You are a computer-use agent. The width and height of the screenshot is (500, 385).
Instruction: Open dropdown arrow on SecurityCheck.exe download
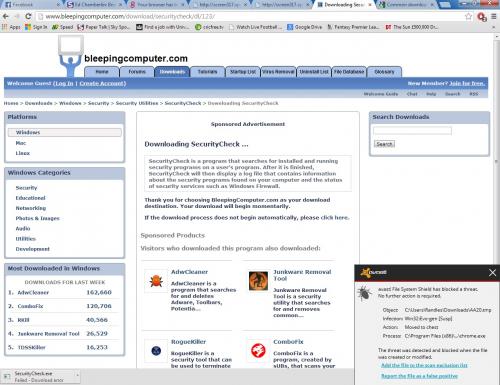click(x=77, y=375)
